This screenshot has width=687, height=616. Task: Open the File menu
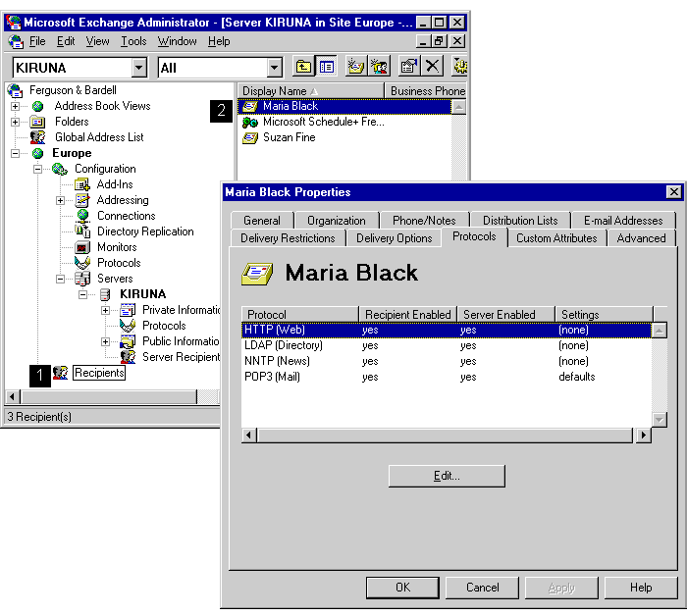click(x=37, y=41)
